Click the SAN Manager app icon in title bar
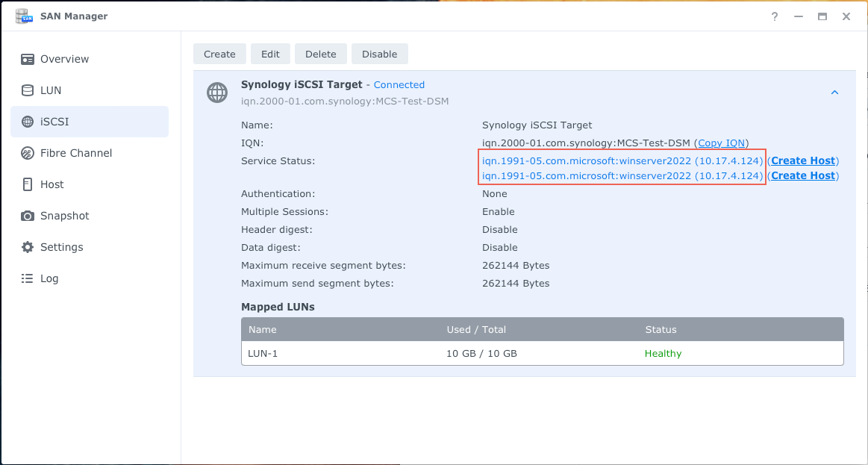The width and height of the screenshot is (868, 465). pos(25,16)
